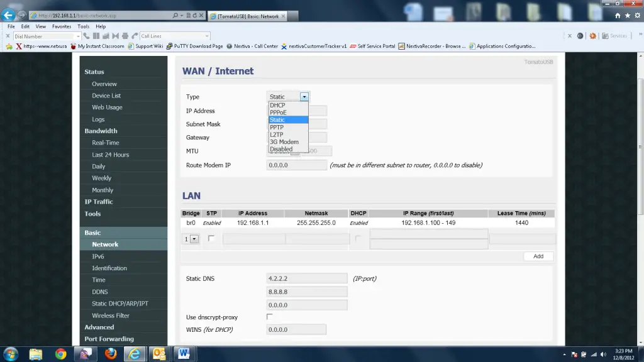Open the browser Tools gear icon
This screenshot has width=644, height=362.
[x=638, y=16]
